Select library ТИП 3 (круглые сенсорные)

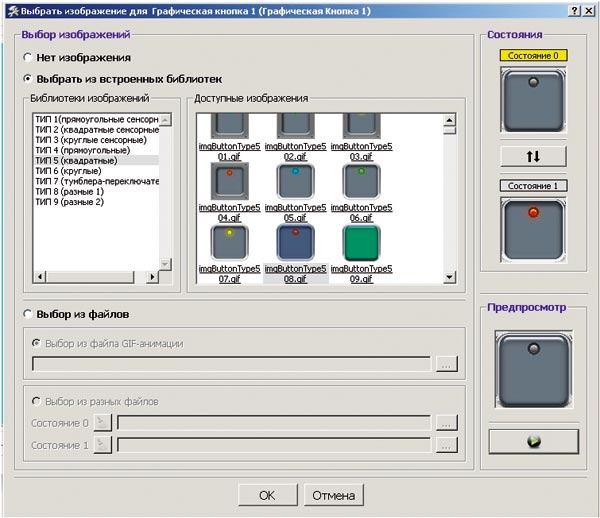tap(96, 140)
